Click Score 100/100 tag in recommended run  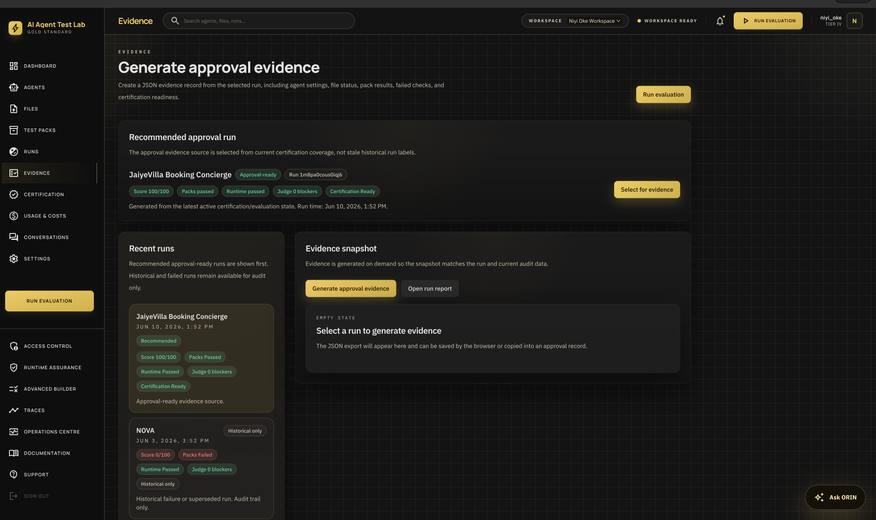[x=151, y=191]
